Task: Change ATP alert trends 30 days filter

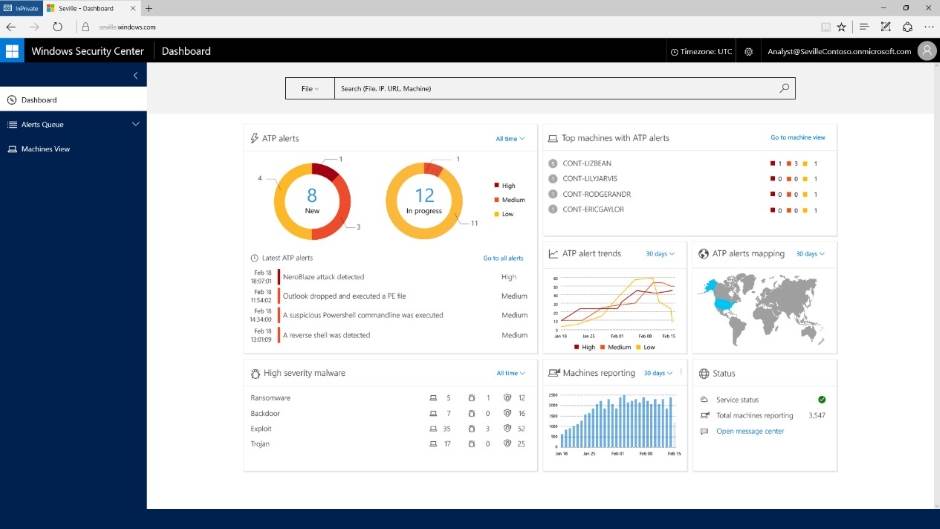Action: pyautogui.click(x=660, y=254)
